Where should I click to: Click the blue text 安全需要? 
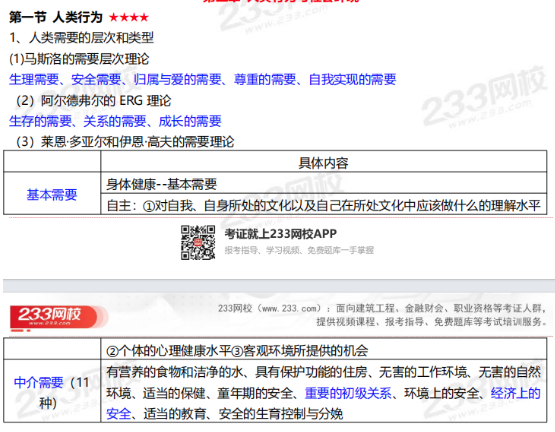[96, 79]
